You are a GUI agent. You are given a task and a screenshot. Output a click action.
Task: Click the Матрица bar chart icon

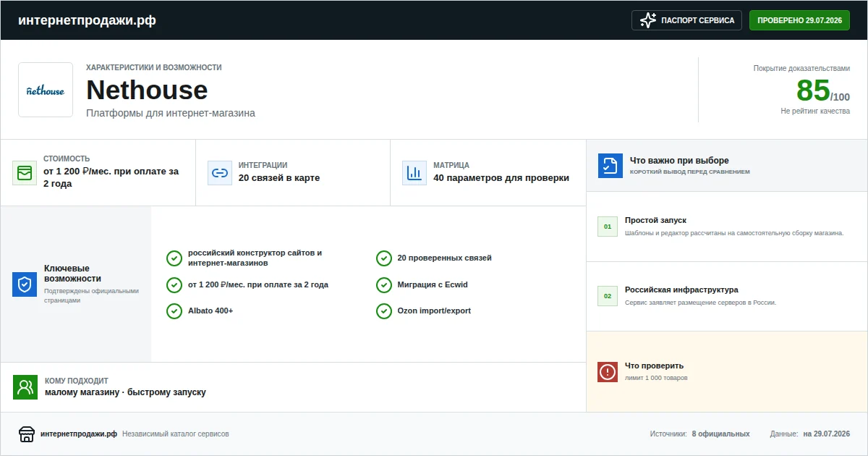coord(414,173)
